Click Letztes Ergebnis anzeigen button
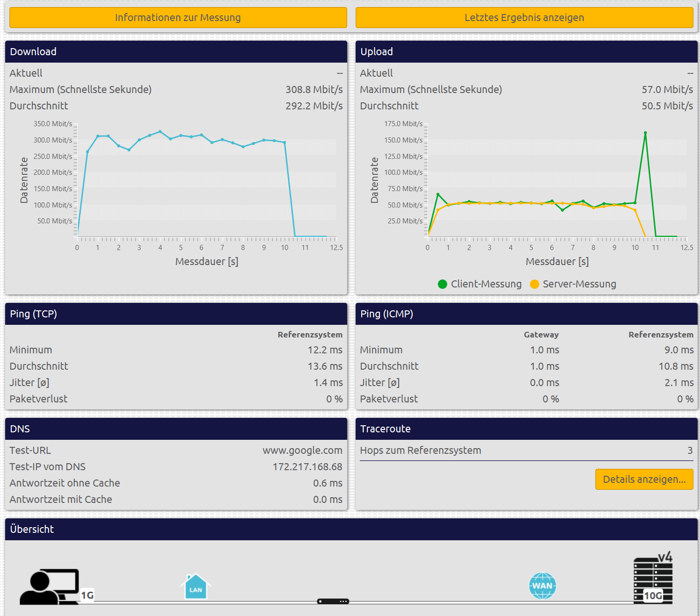 [524, 18]
